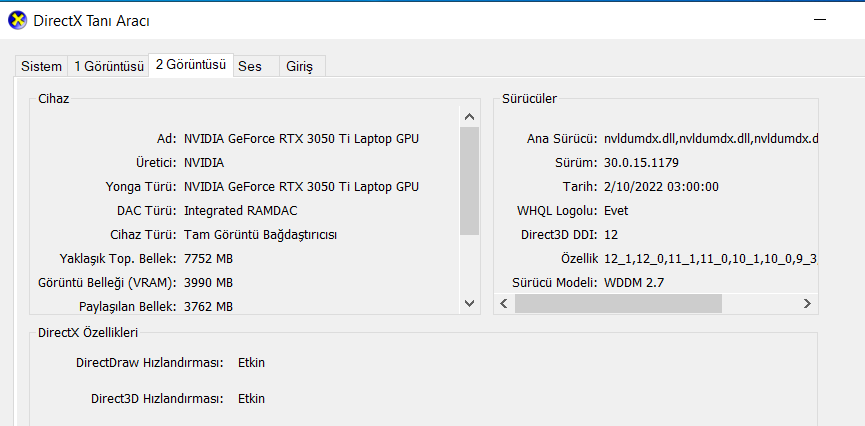This screenshot has height=426, width=865.
Task: Select the 2 Görüntüsü tab
Action: pyautogui.click(x=191, y=64)
